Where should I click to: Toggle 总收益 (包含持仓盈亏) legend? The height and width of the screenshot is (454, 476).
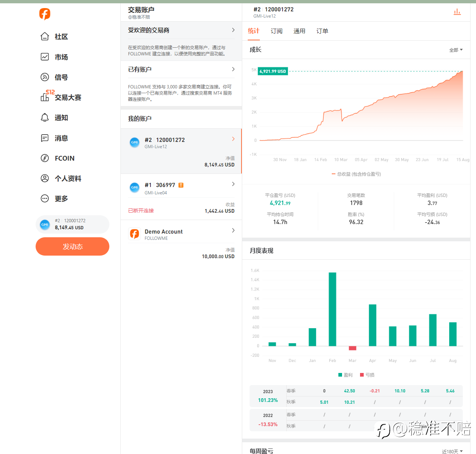[x=356, y=174]
